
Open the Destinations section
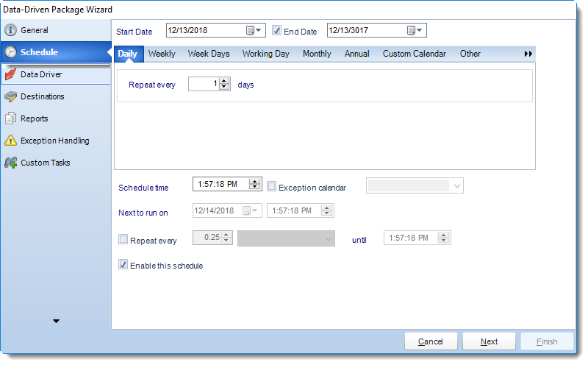[56, 96]
